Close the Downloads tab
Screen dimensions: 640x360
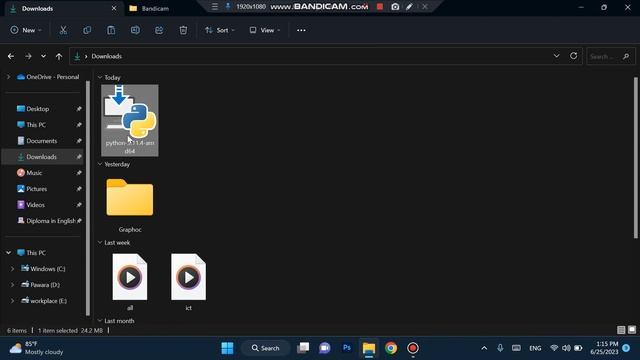point(114,8)
